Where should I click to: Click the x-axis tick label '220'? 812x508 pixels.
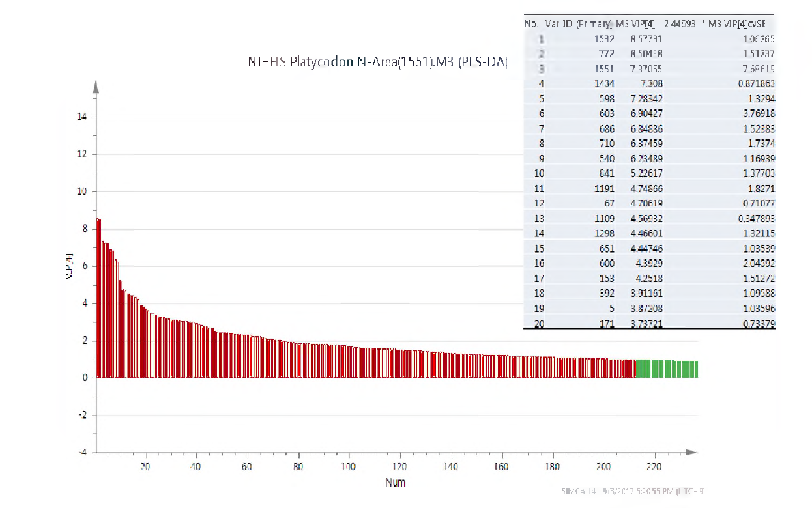pos(654,467)
